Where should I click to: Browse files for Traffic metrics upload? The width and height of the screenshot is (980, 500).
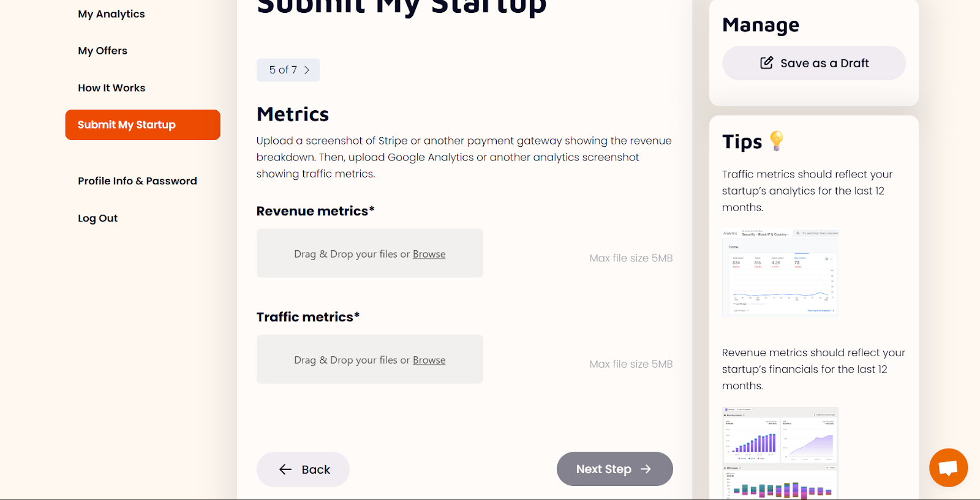click(429, 360)
